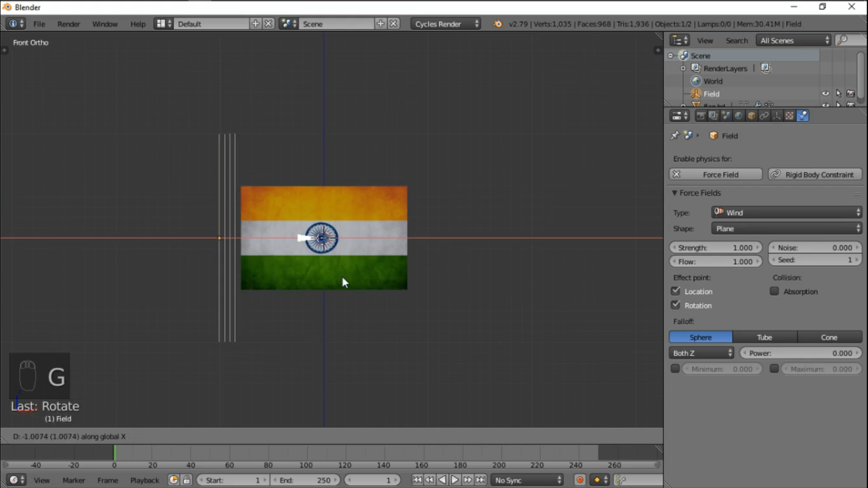This screenshot has height=488, width=868.
Task: Click the Noise value field
Action: [x=815, y=247]
